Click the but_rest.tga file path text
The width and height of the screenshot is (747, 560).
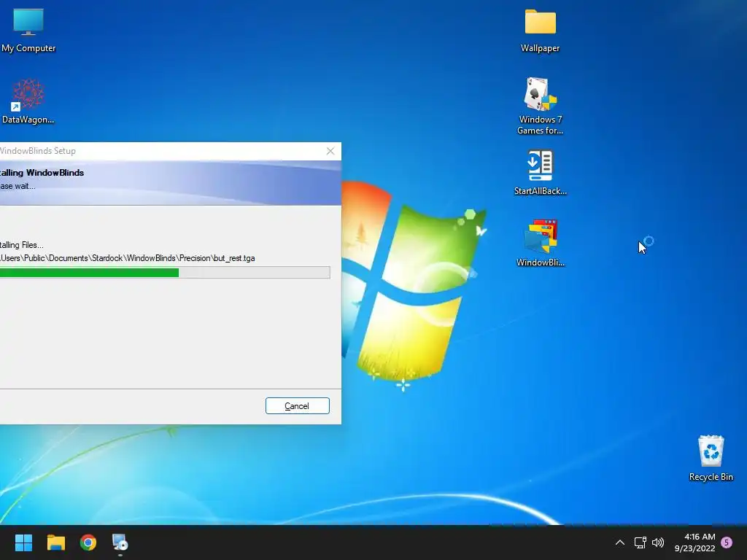[x=127, y=258]
